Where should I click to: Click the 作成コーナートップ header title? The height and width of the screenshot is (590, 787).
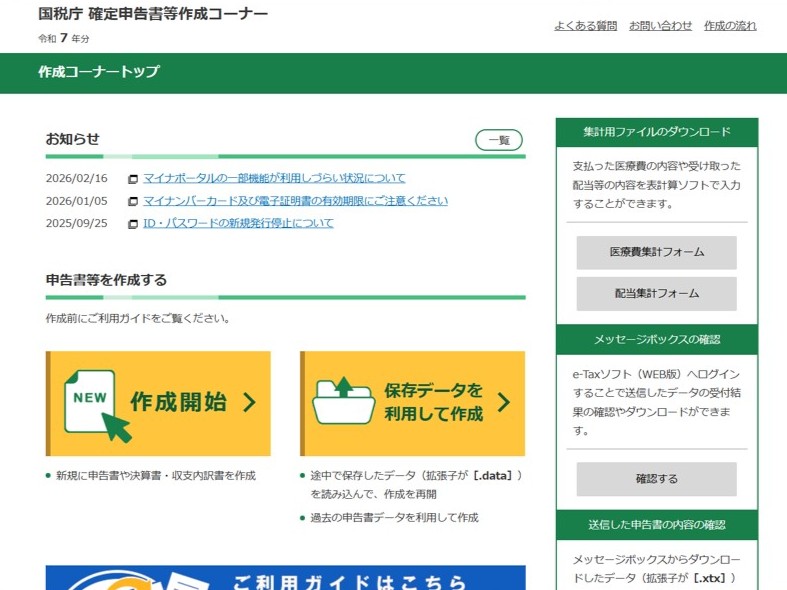99,72
